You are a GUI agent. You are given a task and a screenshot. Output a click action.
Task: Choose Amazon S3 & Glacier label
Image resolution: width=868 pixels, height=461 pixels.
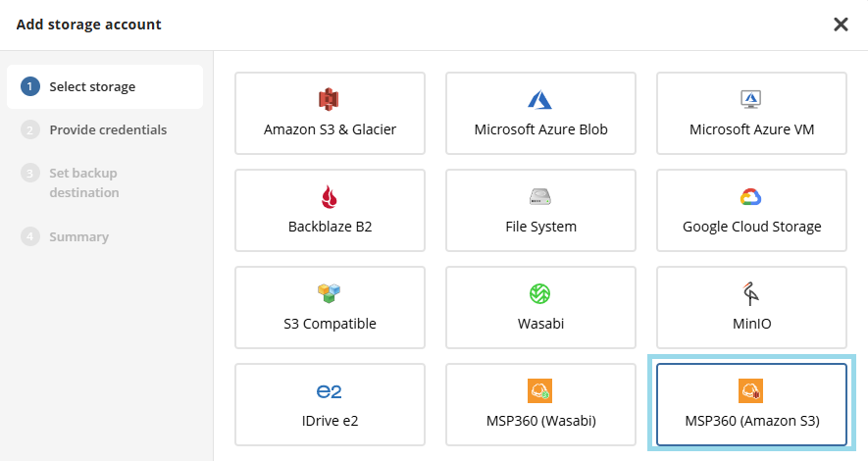(x=330, y=129)
